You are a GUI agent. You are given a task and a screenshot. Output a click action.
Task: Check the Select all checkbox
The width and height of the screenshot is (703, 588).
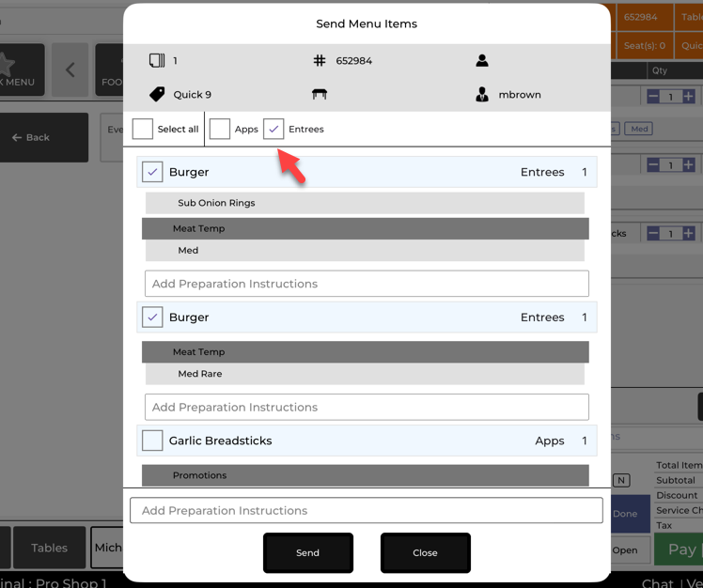pyautogui.click(x=143, y=129)
